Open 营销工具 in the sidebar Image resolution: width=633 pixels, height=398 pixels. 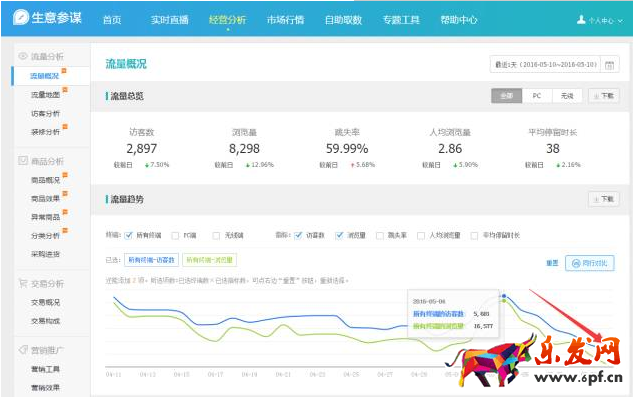click(x=45, y=369)
